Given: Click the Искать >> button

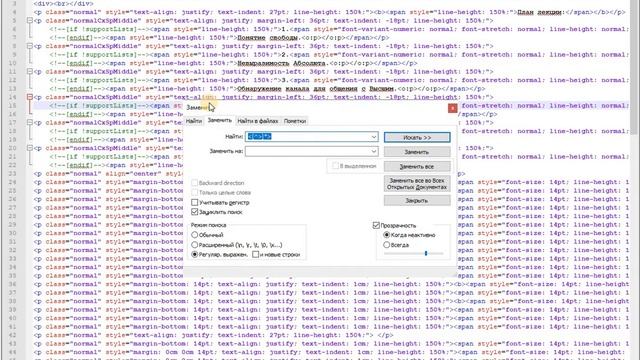Looking at the screenshot, I should [x=417, y=138].
